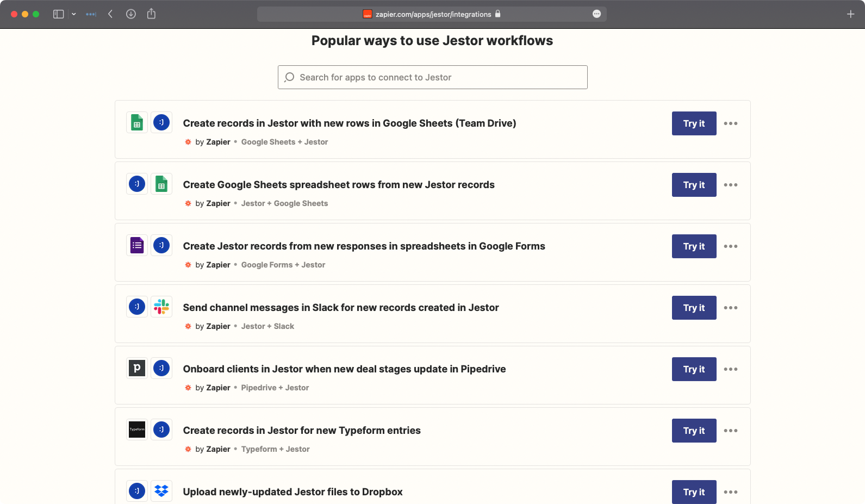Click the Jestor icon in spreadsheet rows workflow
Screen dimensions: 865x504
click(137, 184)
